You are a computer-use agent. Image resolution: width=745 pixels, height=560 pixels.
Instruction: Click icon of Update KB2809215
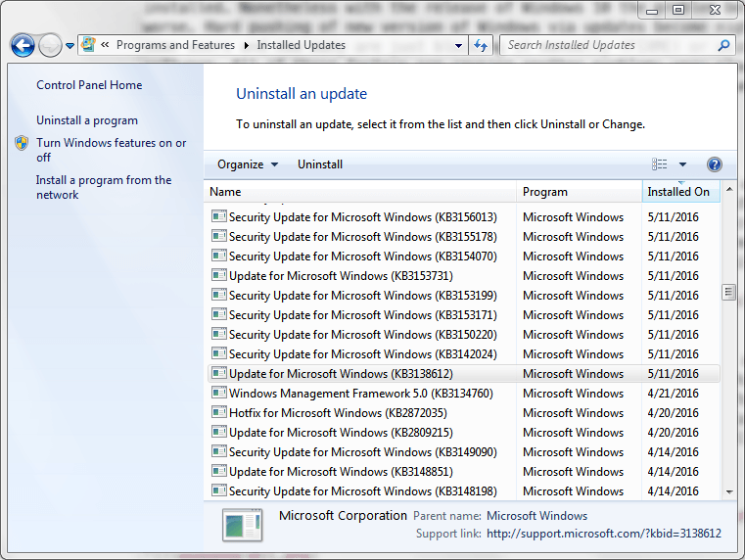(x=218, y=432)
